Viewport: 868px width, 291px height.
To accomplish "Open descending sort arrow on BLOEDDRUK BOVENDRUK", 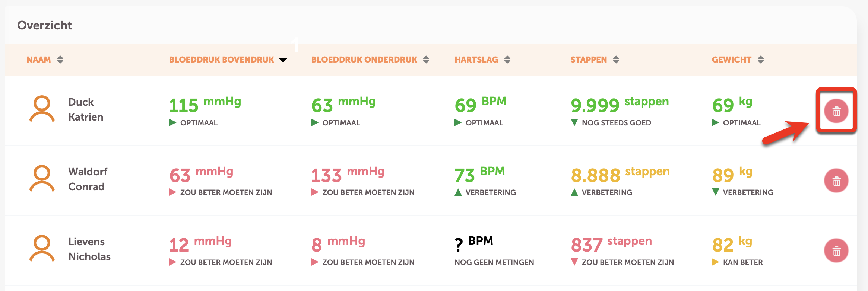I will 283,60.
